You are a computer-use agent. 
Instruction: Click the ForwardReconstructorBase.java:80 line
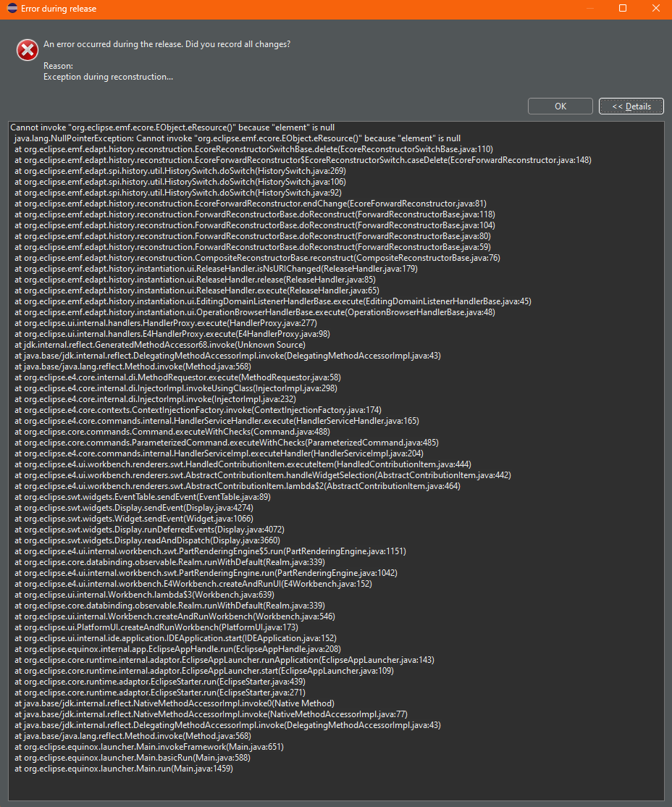[x=253, y=235]
